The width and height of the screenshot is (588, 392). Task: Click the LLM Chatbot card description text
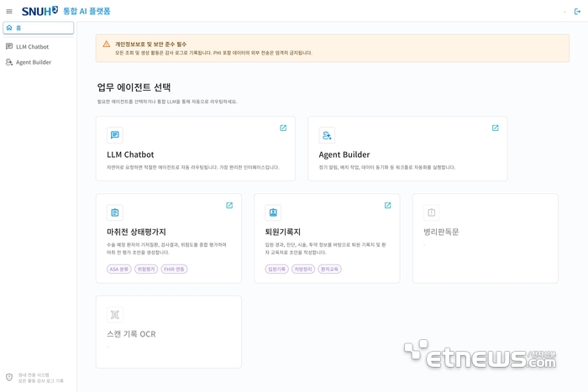[x=192, y=168]
